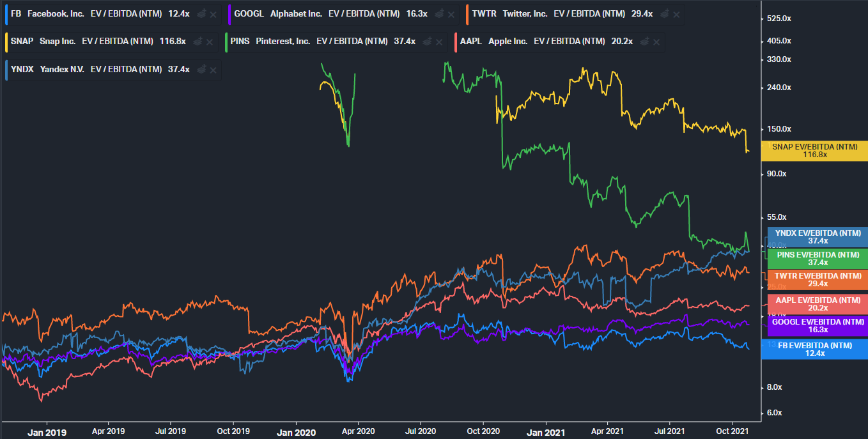The width and height of the screenshot is (868, 439).
Task: Open style options icon for PINS Pinterest series
Action: pos(428,42)
